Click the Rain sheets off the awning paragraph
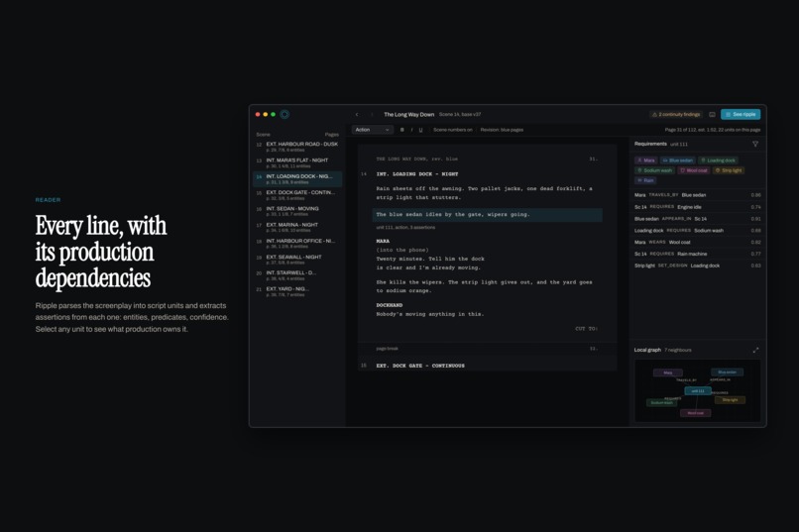This screenshot has height=532, width=799. tap(484, 193)
